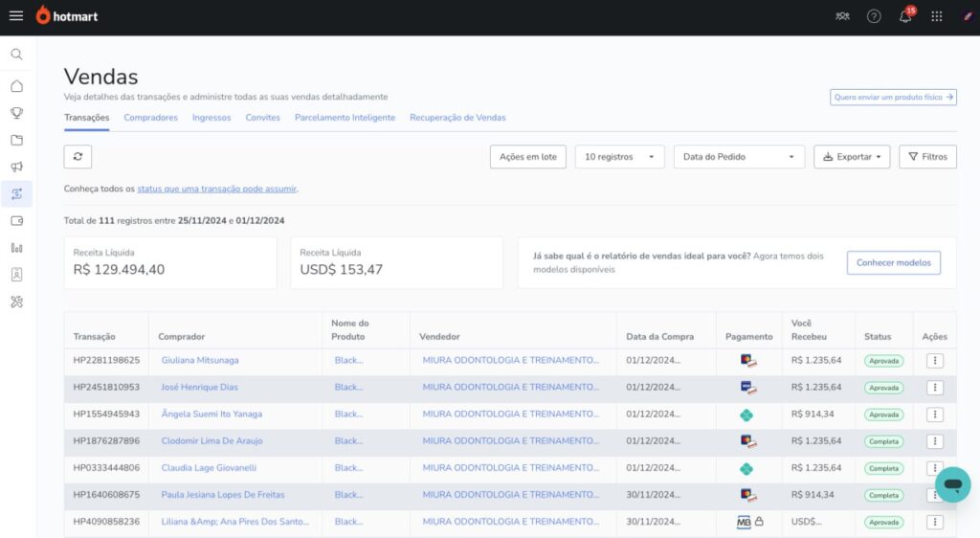
Task: Open the contacts sidebar icon
Action: (17, 275)
